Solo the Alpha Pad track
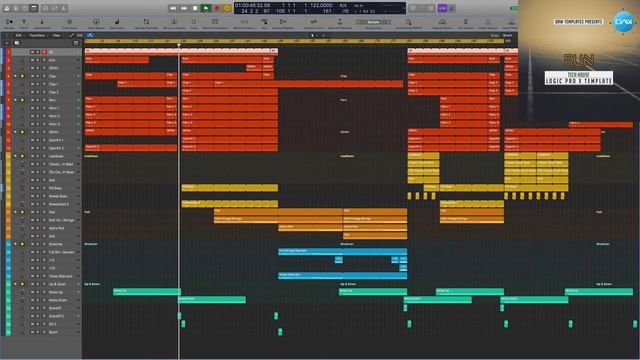This screenshot has width=640, height=360. pyautogui.click(x=38, y=228)
